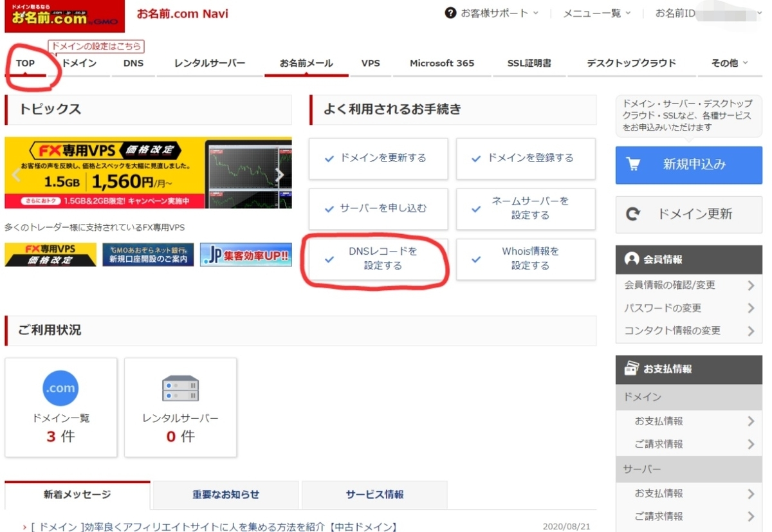772x532 pixels.
Task: Switch to 重要なお知らせ tab
Action: pyautogui.click(x=226, y=495)
